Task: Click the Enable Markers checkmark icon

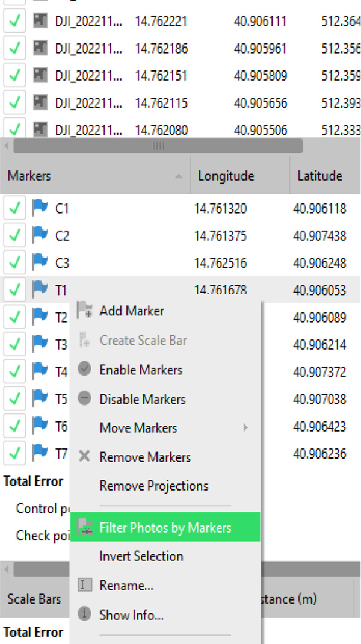Action: 85,370
